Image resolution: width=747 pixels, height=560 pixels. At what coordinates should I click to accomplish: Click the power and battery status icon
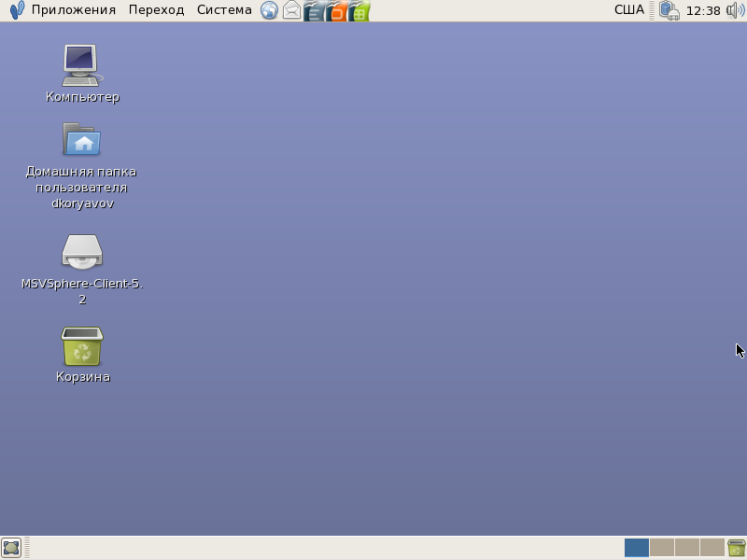pyautogui.click(x=669, y=10)
